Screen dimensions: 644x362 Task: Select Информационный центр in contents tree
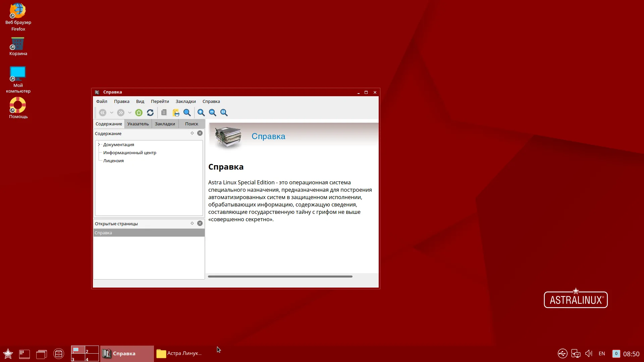tap(130, 153)
